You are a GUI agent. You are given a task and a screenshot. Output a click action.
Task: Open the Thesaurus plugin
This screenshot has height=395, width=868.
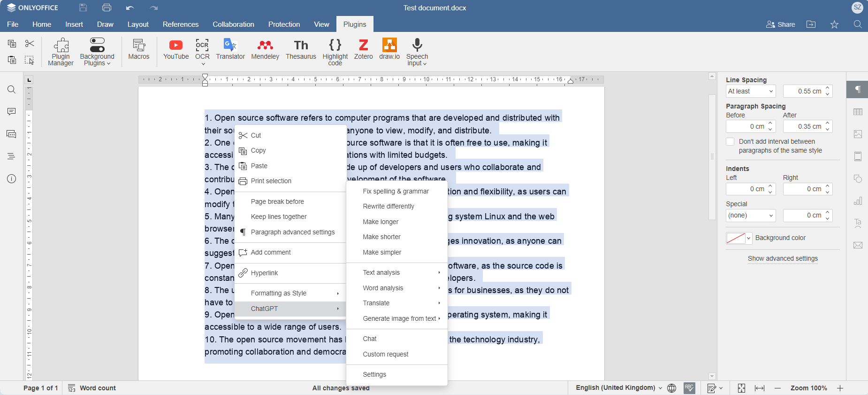click(301, 49)
